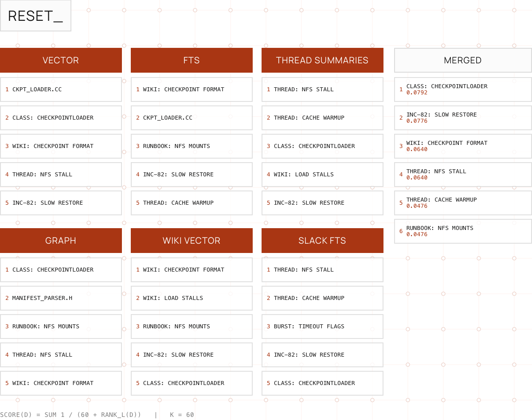Image resolution: width=532 pixels, height=420 pixels.
Task: Toggle the FTS retriever header
Action: click(192, 60)
